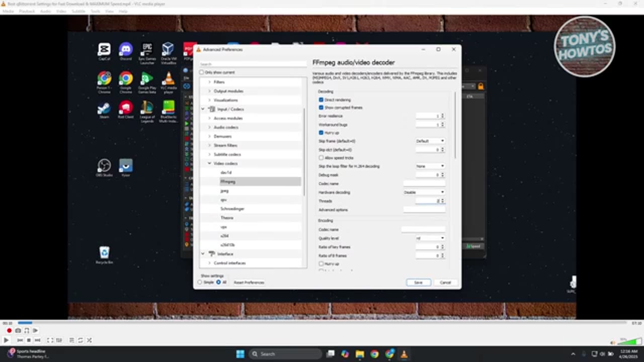Collapse Video codecs tree node
Viewport: 644px width, 362px height.
[x=209, y=163]
